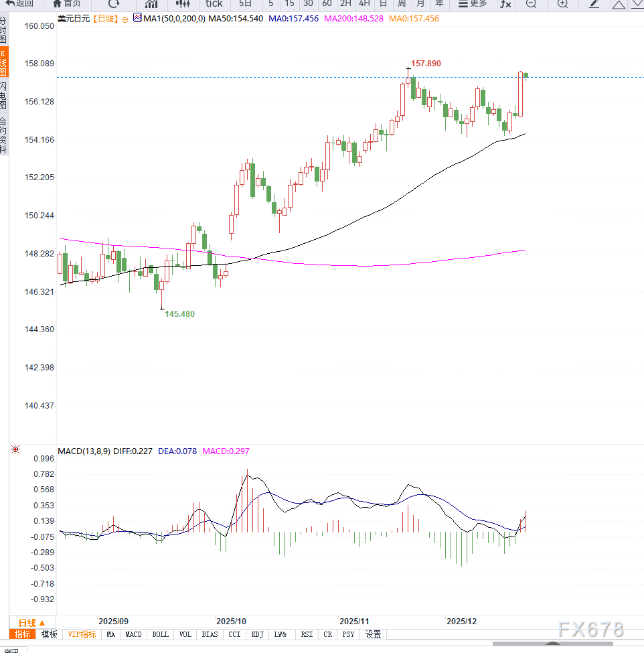The height and width of the screenshot is (653, 644).
Task: Click the refresh icon in top toolbar
Action: [114, 4]
